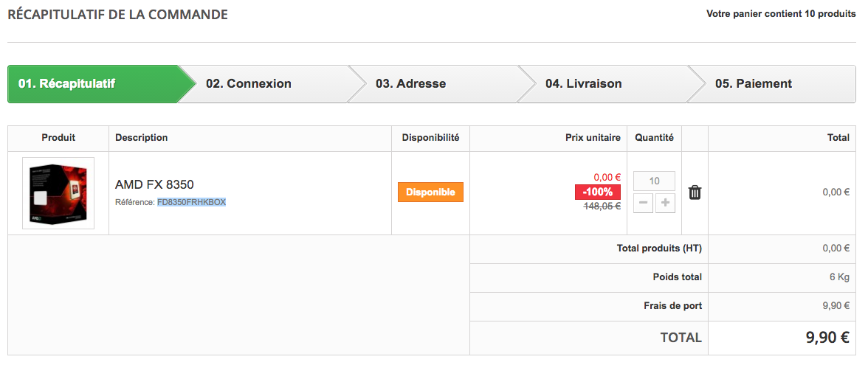This screenshot has width=868, height=365.
Task: Delete AMD FX 8350 with trash icon
Action: pos(695,192)
